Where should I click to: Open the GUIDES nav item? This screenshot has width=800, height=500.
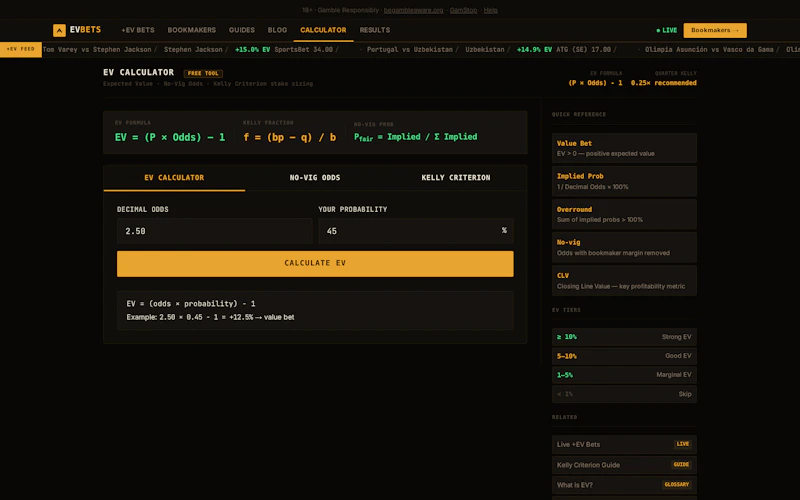(x=242, y=30)
